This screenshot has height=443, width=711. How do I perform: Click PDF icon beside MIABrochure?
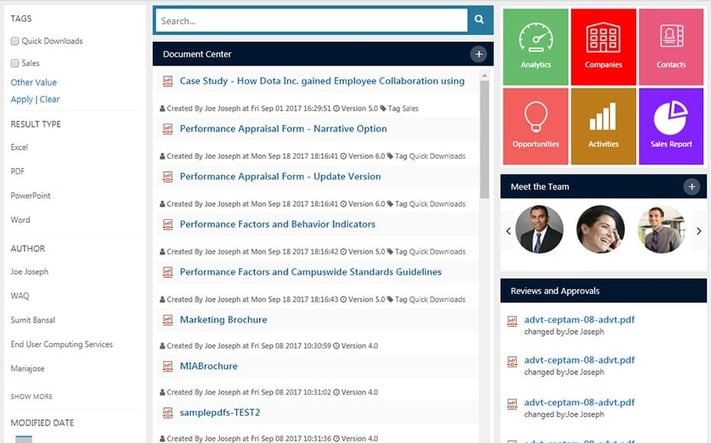[168, 366]
